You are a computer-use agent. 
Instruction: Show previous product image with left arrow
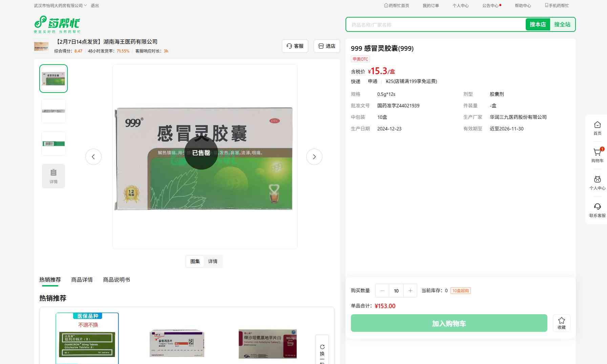point(93,157)
